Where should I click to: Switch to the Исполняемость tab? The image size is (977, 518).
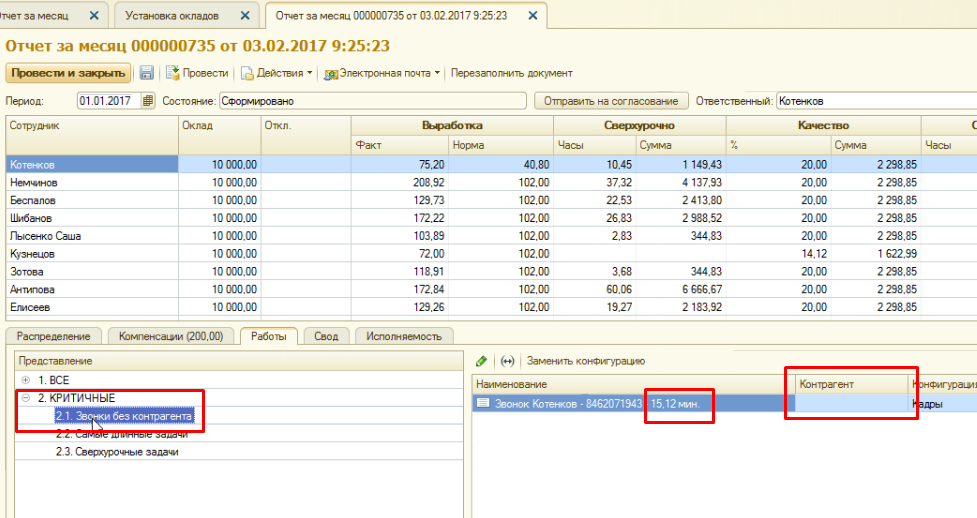(x=403, y=336)
